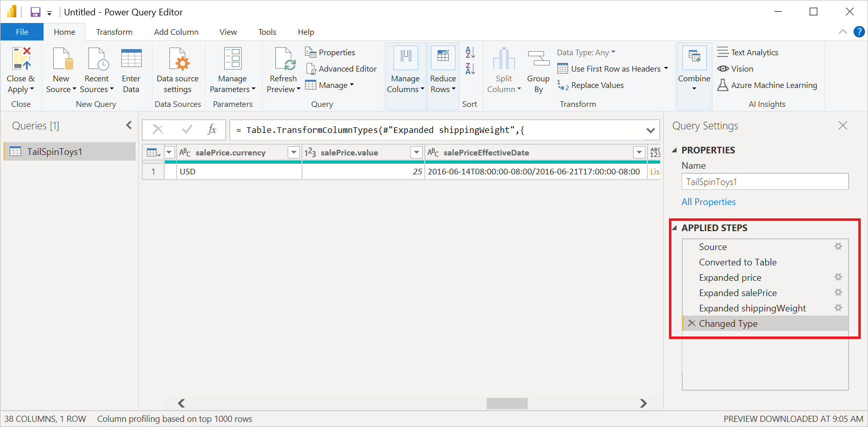Click the fx add step button
Screen dimensions: 868x427
tap(212, 130)
